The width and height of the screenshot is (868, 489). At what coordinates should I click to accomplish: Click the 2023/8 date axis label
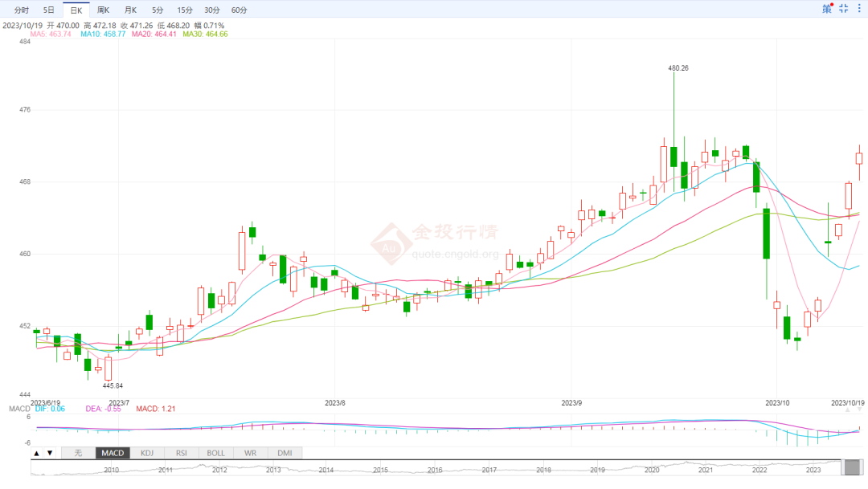(x=335, y=403)
